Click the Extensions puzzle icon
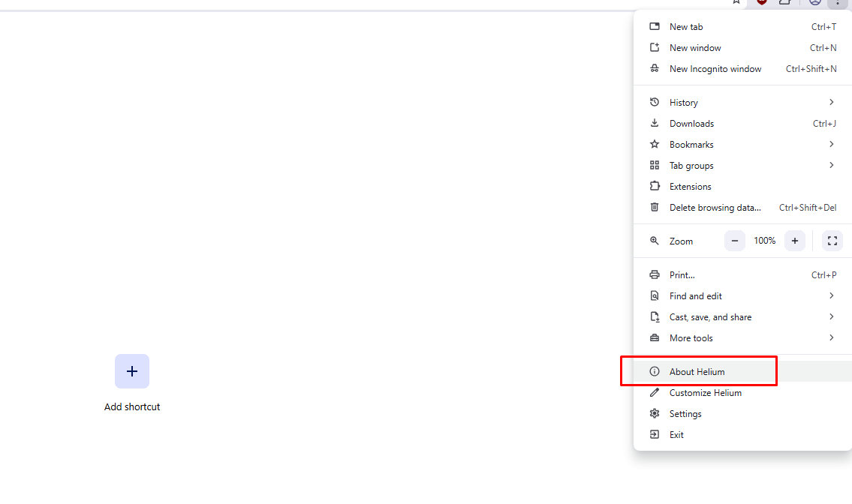The width and height of the screenshot is (852, 504). (x=655, y=186)
